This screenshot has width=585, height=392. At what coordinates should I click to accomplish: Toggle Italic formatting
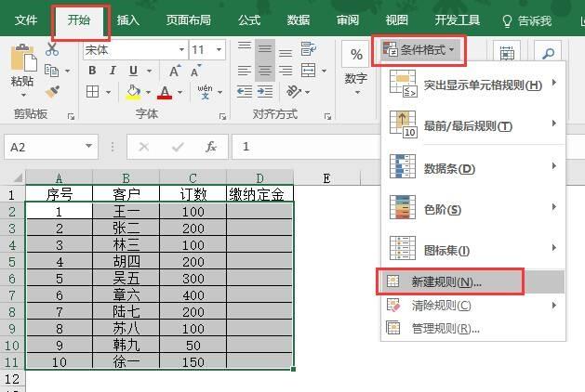pyautogui.click(x=113, y=71)
